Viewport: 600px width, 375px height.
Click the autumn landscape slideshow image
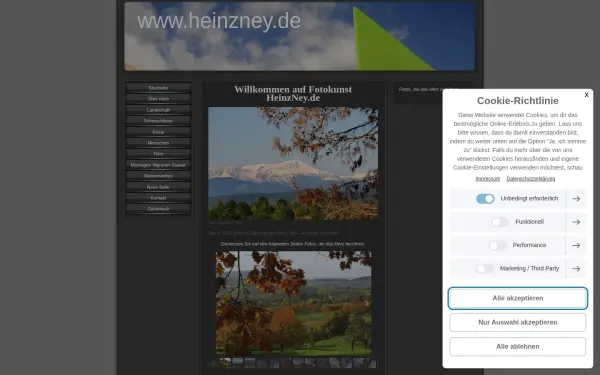pyautogui.click(x=293, y=303)
